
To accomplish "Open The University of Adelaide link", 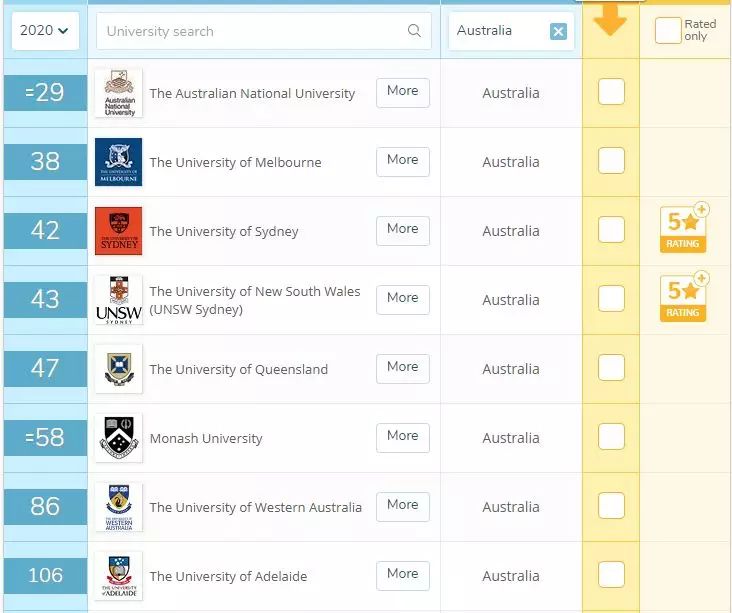I will pyautogui.click(x=228, y=577).
